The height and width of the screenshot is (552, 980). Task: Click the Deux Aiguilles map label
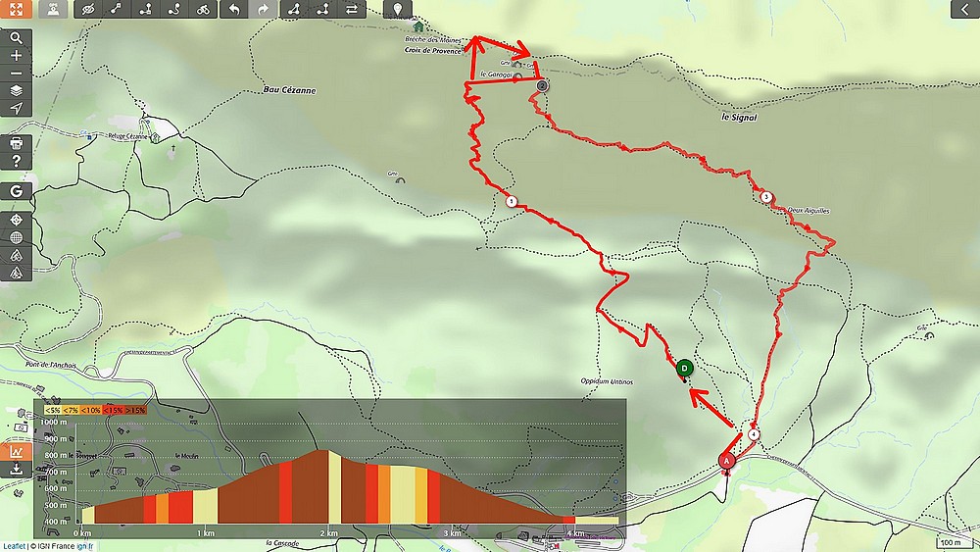point(808,211)
